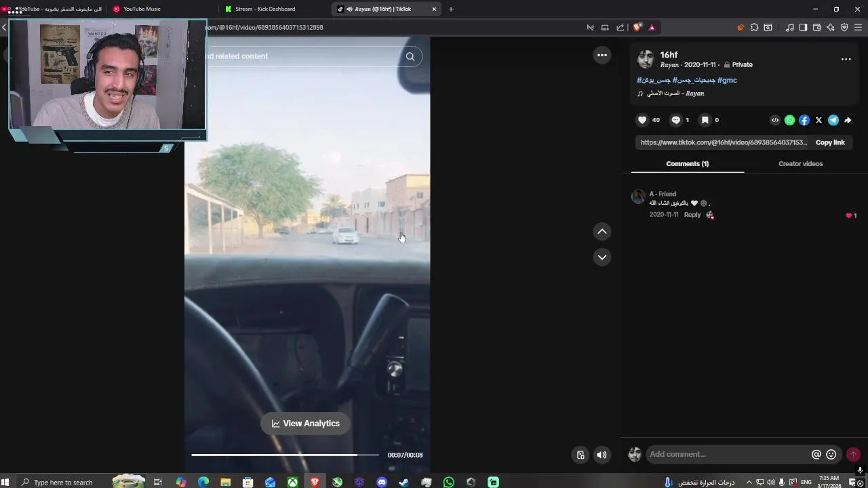Open media control music note icon

(789, 27)
